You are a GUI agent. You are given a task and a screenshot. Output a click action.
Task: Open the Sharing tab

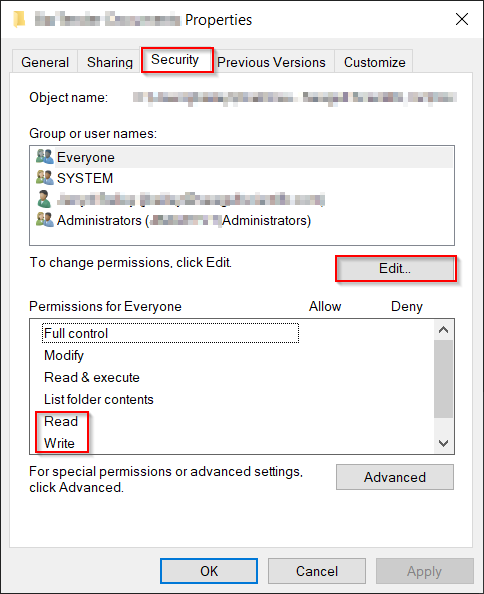(110, 62)
